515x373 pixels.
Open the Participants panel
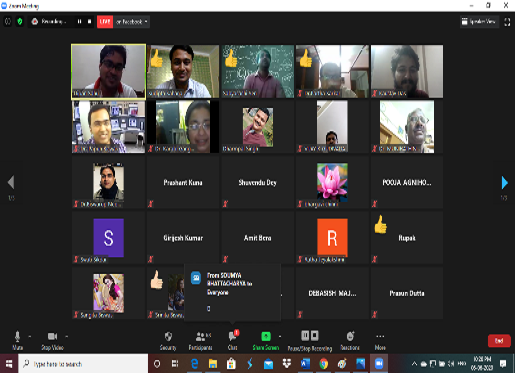201,341
